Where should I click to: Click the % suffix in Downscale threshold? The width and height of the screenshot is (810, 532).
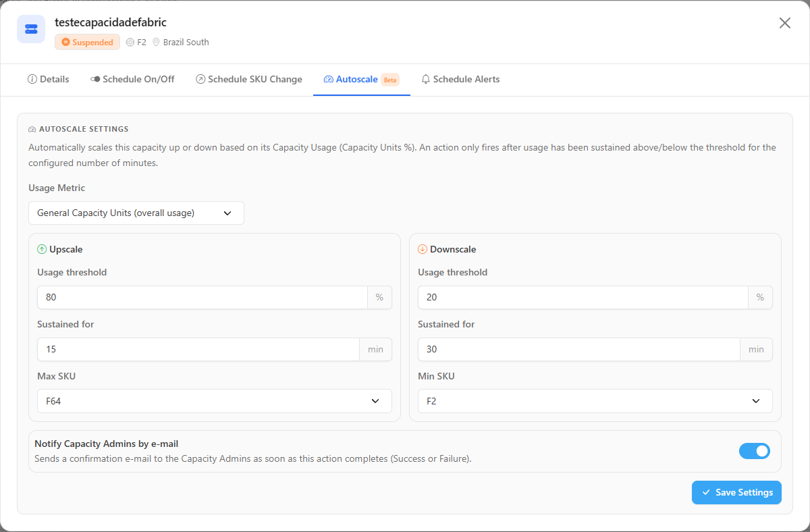click(760, 297)
